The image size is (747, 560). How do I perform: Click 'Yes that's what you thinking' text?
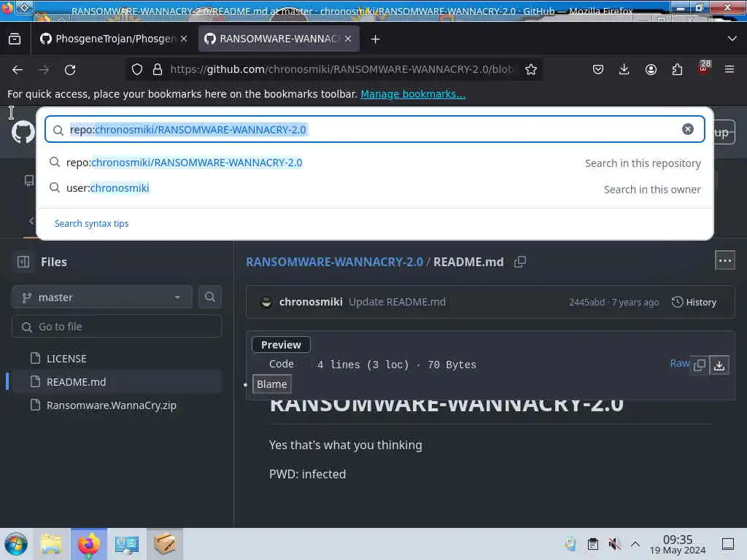point(345,446)
